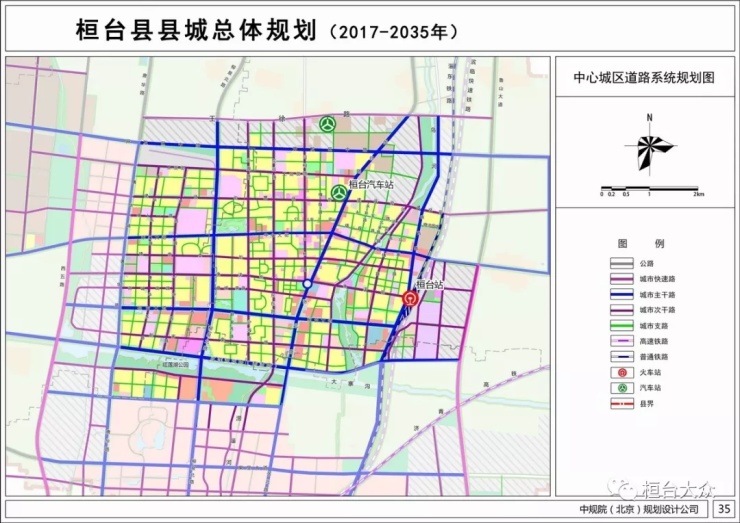Viewport: 740px width, 523px height.
Task: Click the 普通铁路 legend label
Action: [x=654, y=357]
